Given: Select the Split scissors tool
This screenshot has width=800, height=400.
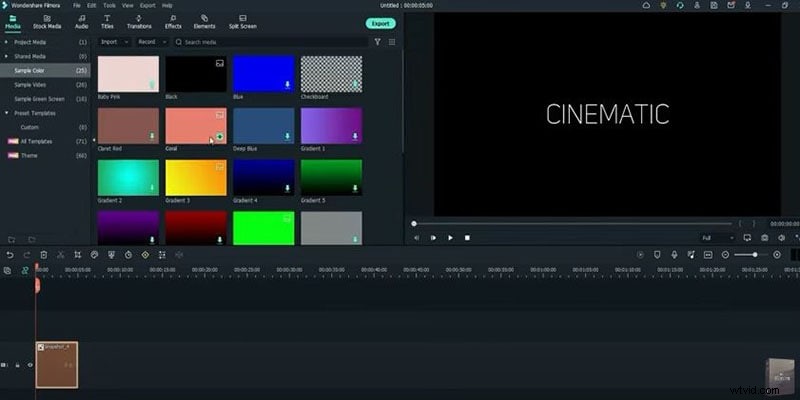Looking at the screenshot, I should click(x=60, y=255).
